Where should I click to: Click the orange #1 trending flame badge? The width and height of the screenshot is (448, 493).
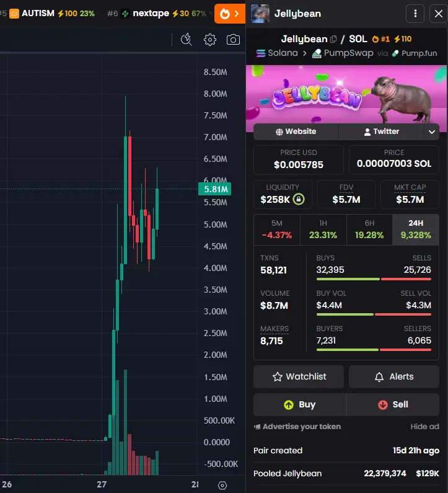(380, 39)
